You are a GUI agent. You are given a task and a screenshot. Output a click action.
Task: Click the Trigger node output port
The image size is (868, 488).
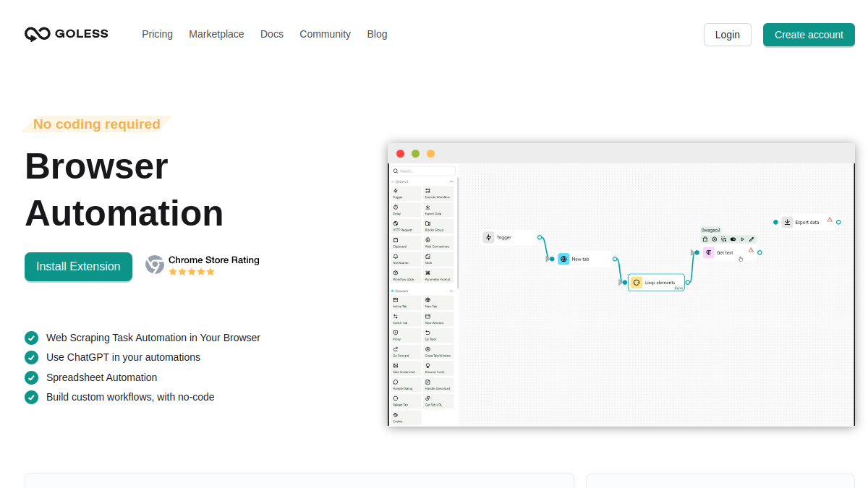click(x=540, y=237)
